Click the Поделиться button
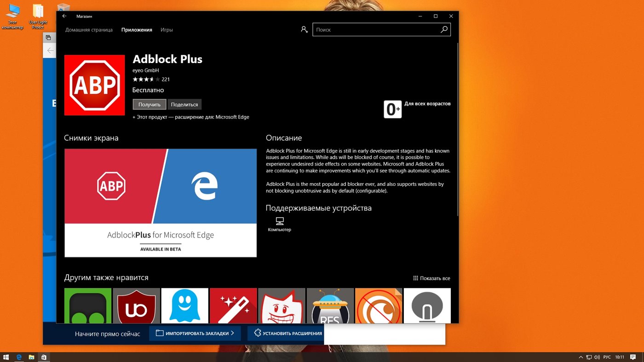The height and width of the screenshot is (362, 644). pos(184,104)
